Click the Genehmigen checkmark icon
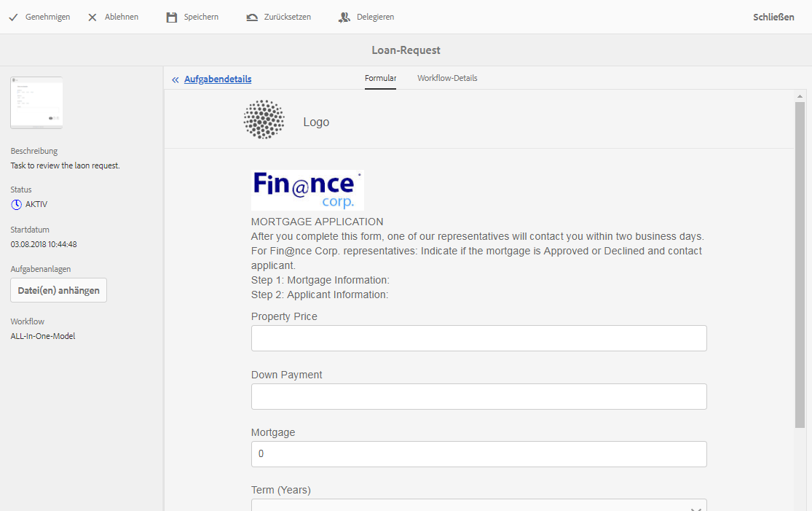 tap(13, 17)
